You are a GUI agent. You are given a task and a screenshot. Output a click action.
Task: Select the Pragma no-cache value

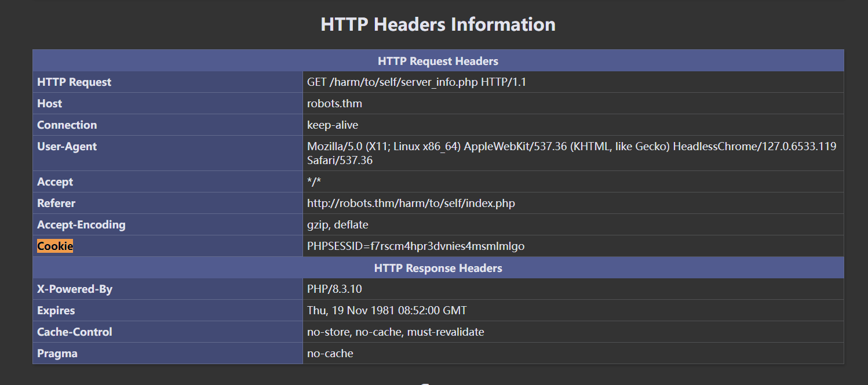(330, 353)
